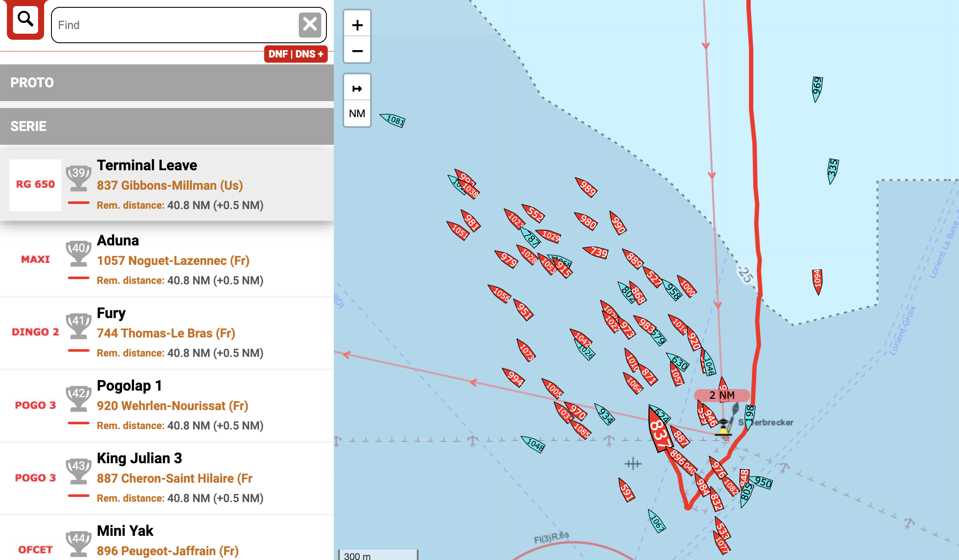Click the RG 650 class logo thumbnail
The height and width of the screenshot is (560, 959).
point(35,185)
